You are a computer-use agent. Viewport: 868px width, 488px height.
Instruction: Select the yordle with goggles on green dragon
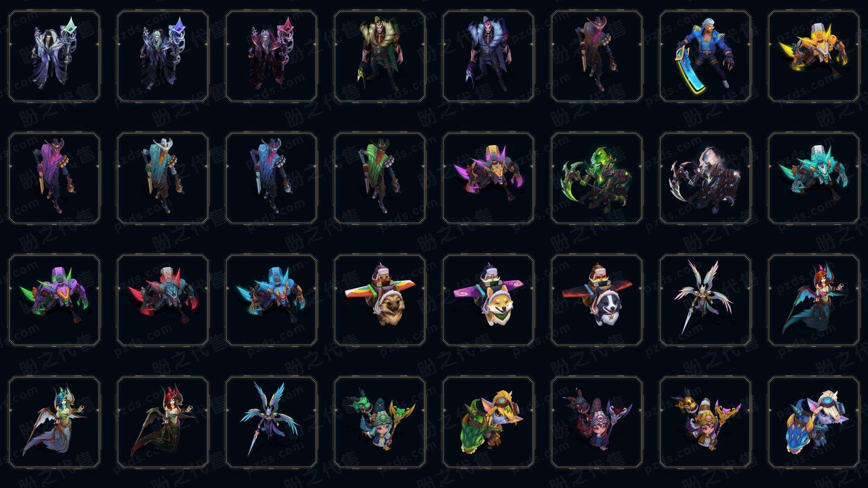coord(488,422)
